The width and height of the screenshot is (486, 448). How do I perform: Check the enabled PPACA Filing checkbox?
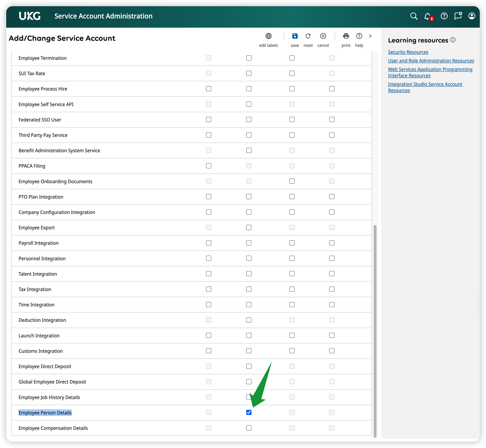(x=209, y=166)
